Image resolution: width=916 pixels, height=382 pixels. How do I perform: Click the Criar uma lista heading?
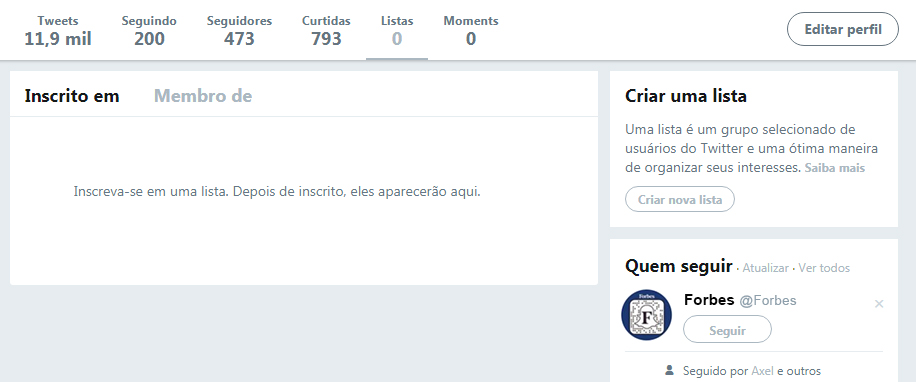pyautogui.click(x=686, y=96)
